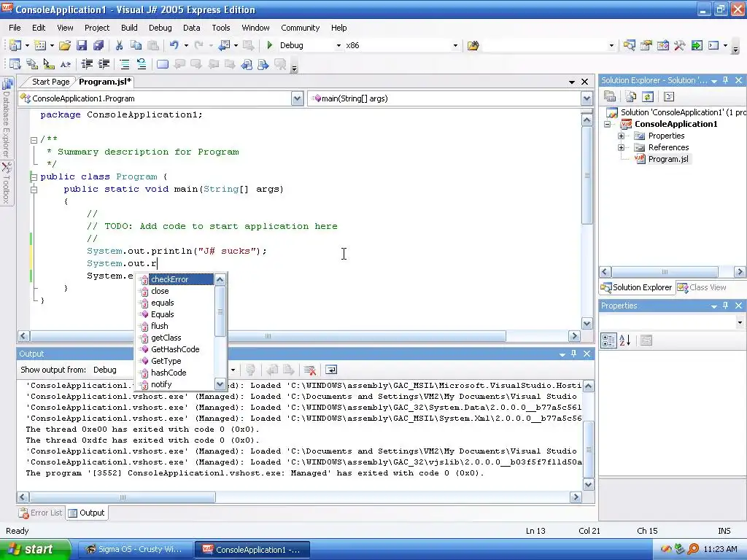747x560 pixels.
Task: Click the Decrease Indent icon
Action: 87,64
